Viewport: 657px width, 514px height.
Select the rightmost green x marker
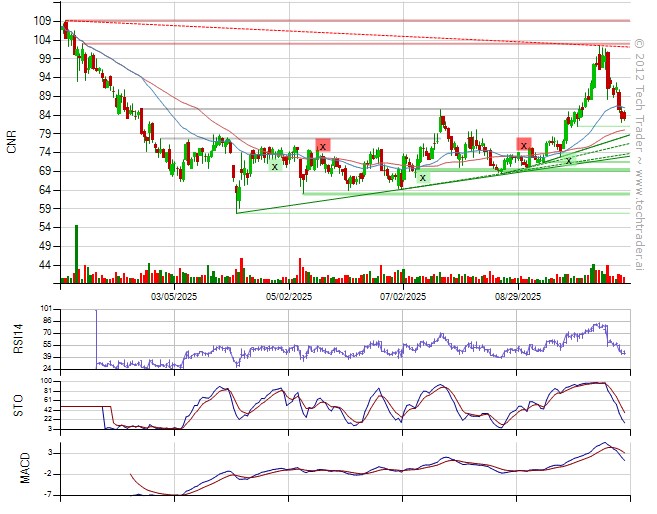(x=569, y=160)
